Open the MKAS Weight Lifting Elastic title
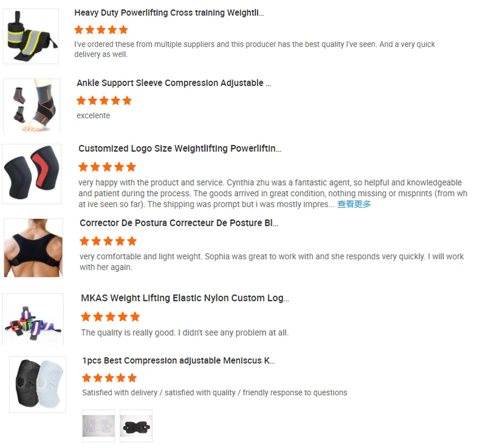Viewport: 486px width, 448px height. 185,298
